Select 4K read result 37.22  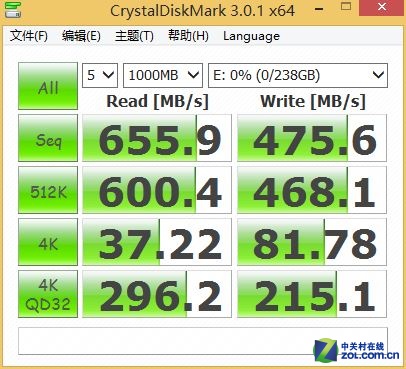point(157,242)
